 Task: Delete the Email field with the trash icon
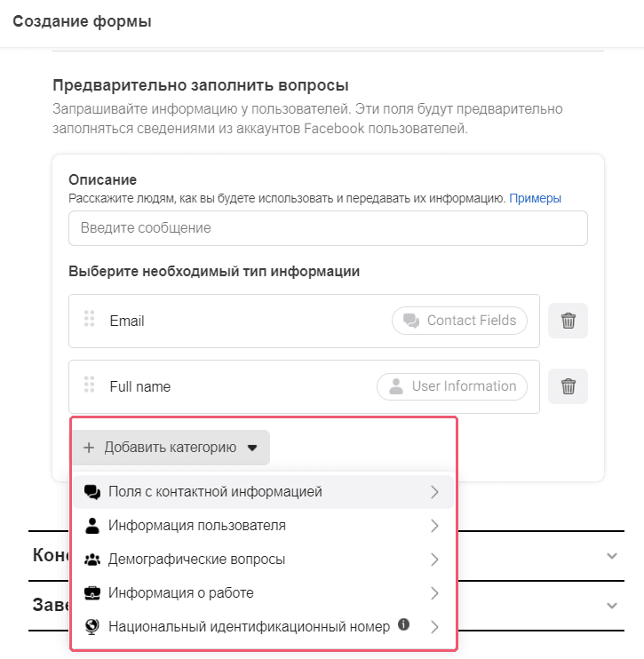568,321
